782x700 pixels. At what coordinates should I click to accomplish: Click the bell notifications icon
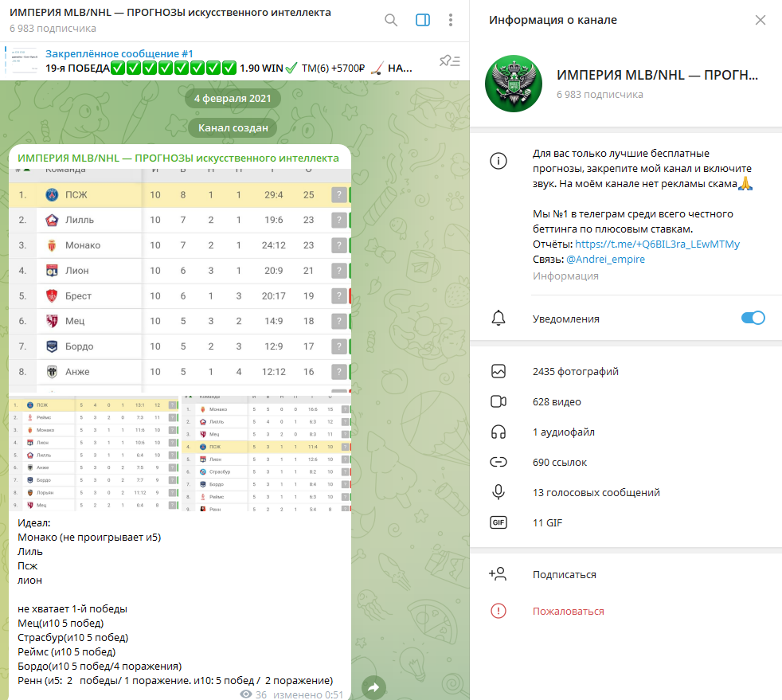click(499, 318)
